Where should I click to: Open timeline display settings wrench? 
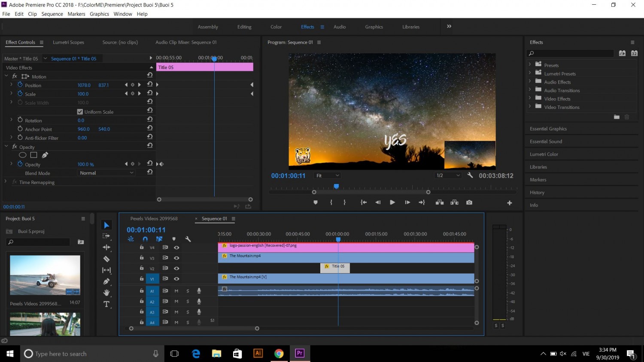click(x=188, y=239)
